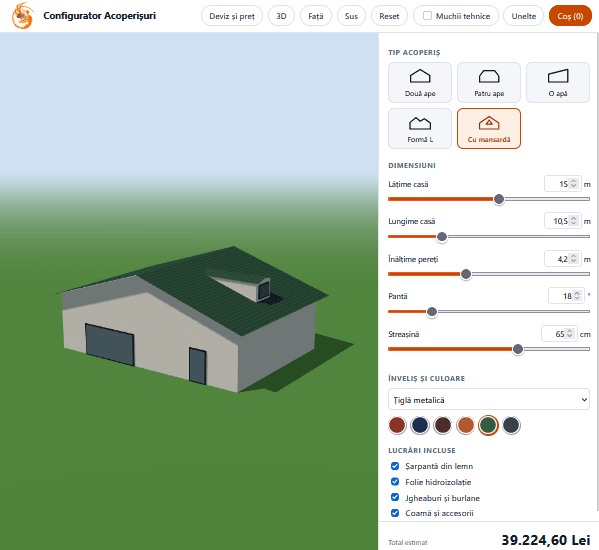The width and height of the screenshot is (599, 550).
Task: Click the 39.224,60 Lei total
Action: (x=546, y=540)
